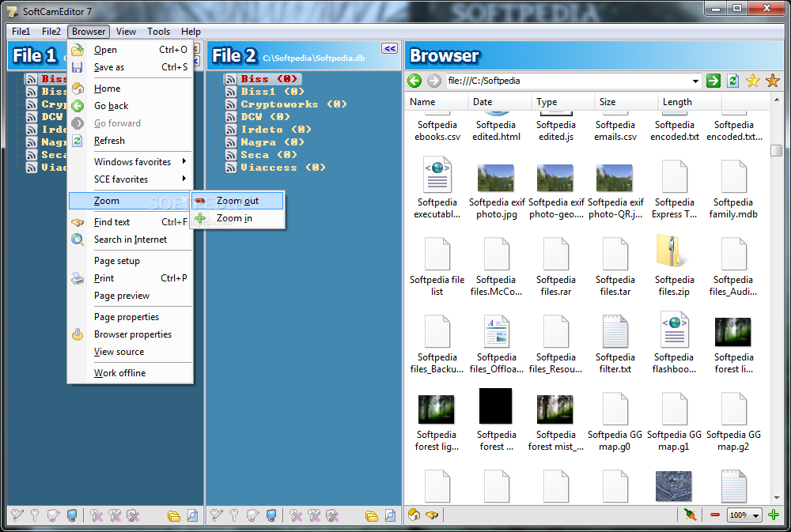Open Page properties from the Browser menu

[131, 317]
